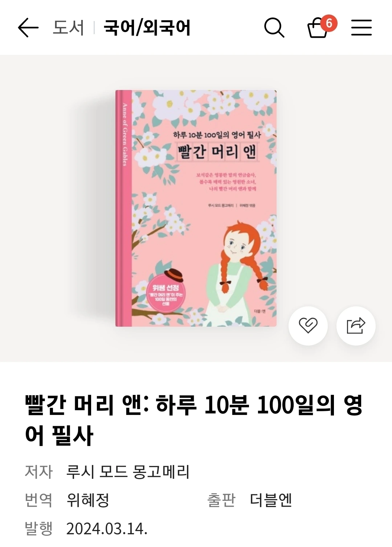Tap the publication date 2024.03.14.

(x=107, y=528)
